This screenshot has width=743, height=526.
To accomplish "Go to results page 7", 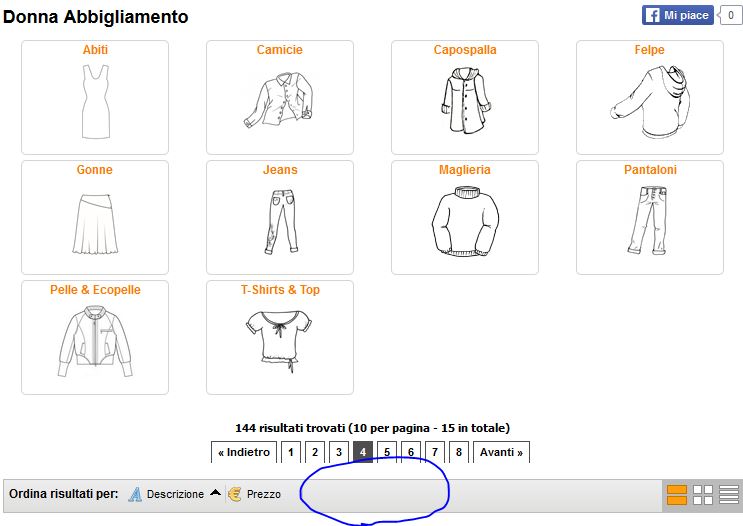I will tap(435, 452).
